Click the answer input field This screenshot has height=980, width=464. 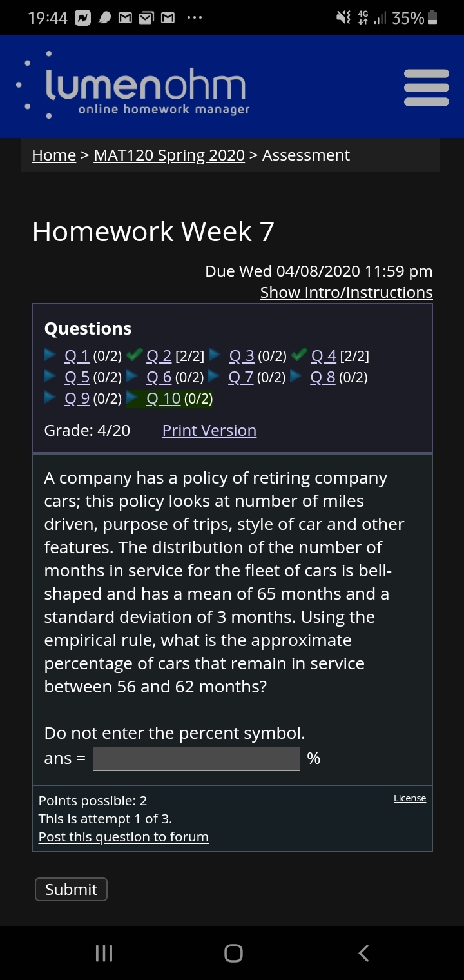tap(196, 759)
